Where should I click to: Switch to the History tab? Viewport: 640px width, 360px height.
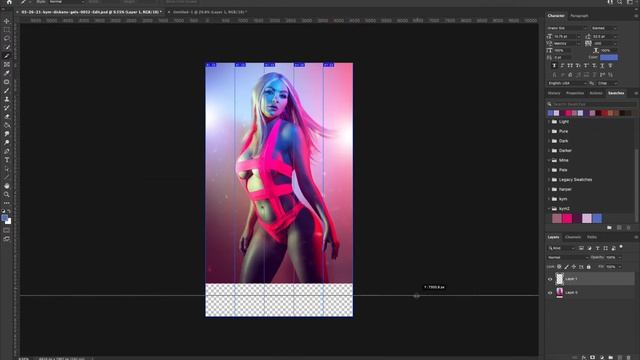554,93
